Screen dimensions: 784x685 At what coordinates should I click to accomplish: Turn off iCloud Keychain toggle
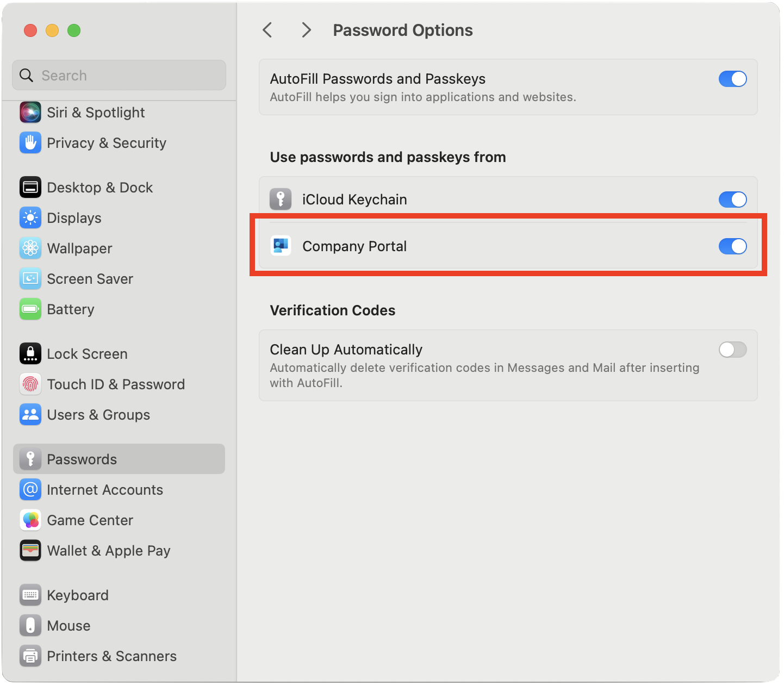732,200
